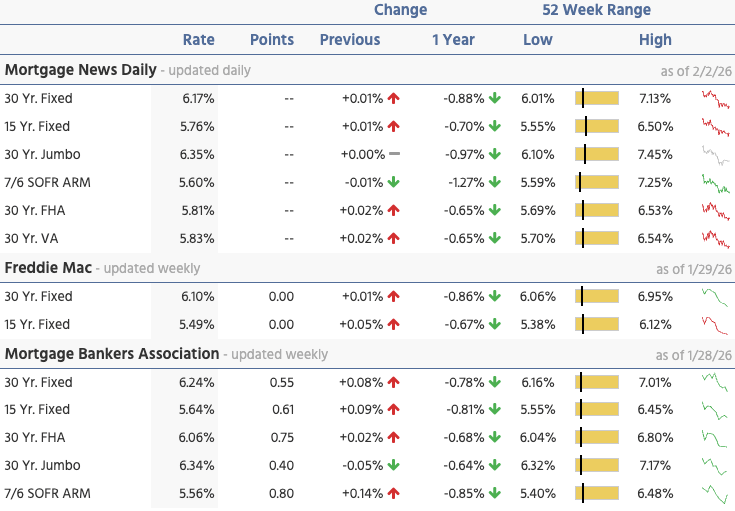Click the 52-week range bar for MND 30 Yr. FHA
Viewport: 735px width, 511px height.
point(597,211)
